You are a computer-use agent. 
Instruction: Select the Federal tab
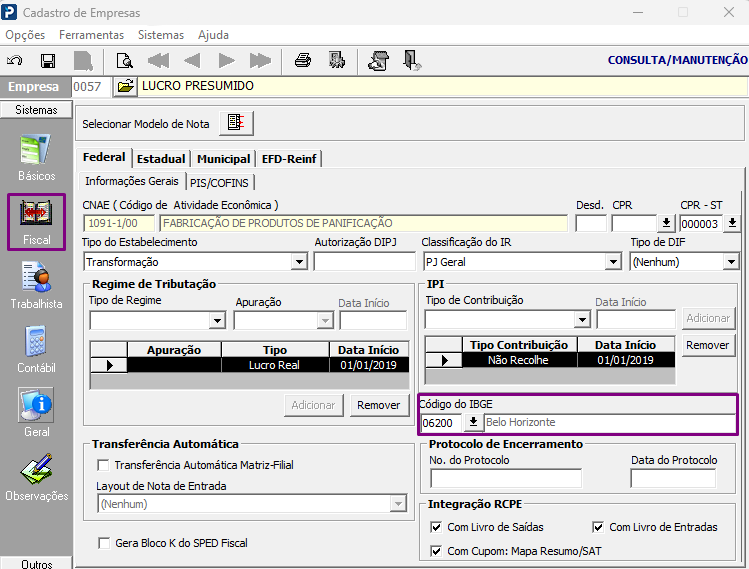pos(104,157)
